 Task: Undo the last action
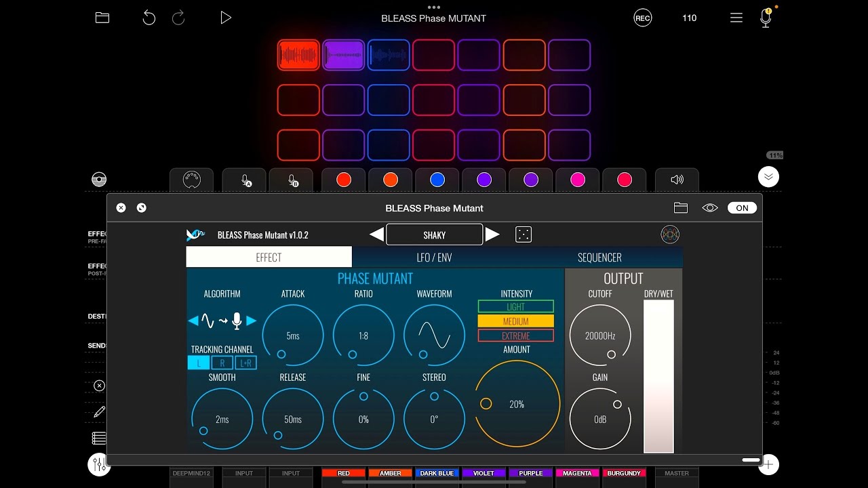(x=149, y=18)
